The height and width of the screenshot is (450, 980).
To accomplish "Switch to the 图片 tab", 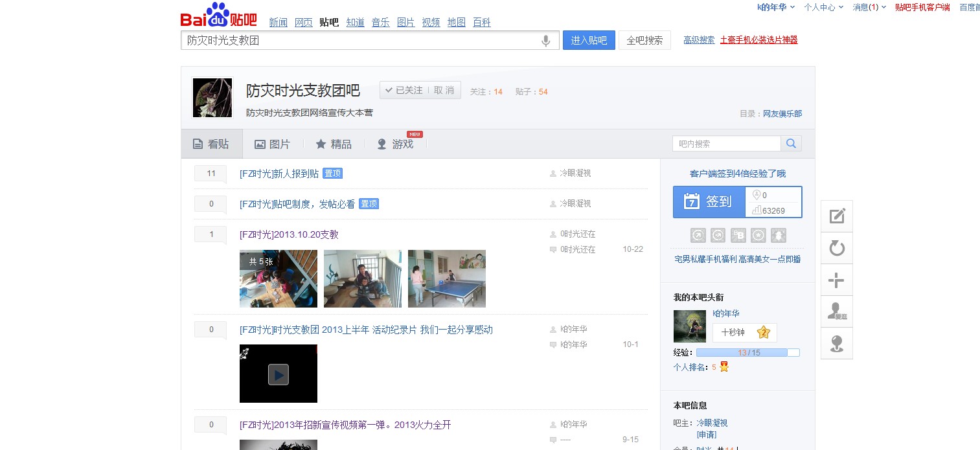I will coord(273,144).
